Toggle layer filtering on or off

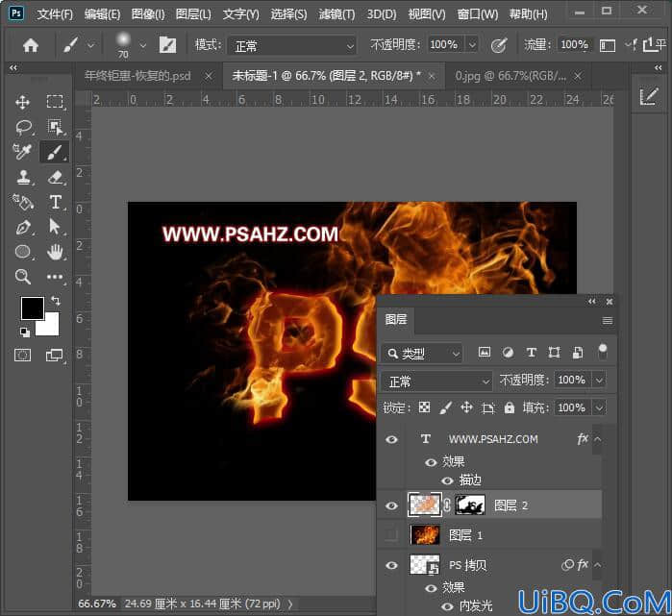[x=602, y=352]
